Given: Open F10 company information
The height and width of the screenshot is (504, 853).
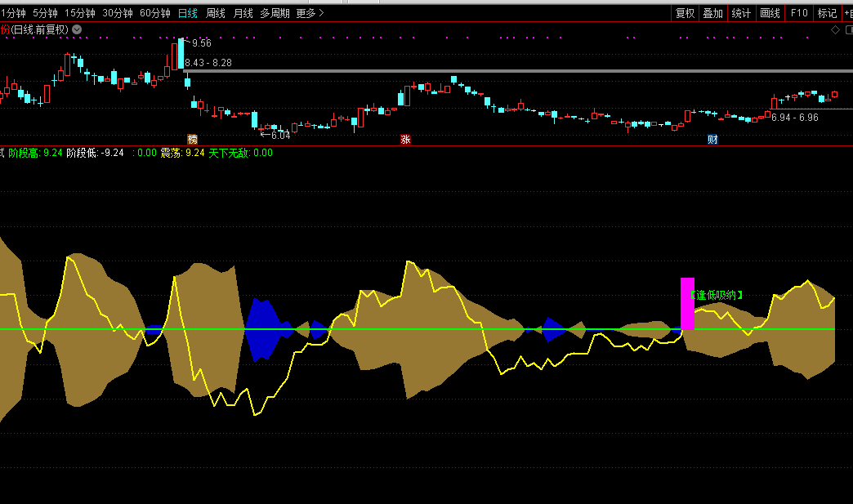Looking at the screenshot, I should click(x=799, y=13).
